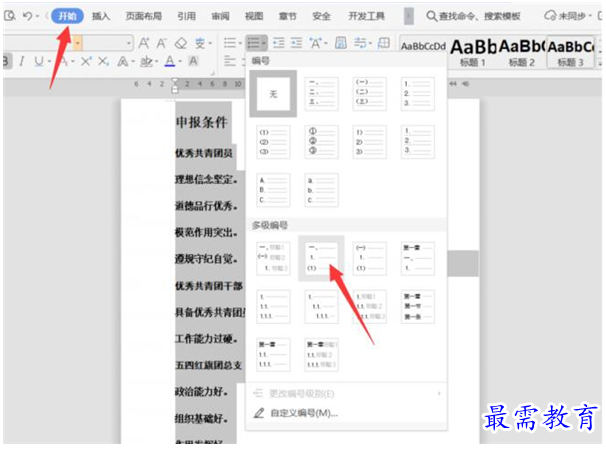Click the text sort icon
Screen dimensions: 606x449
click(340, 43)
